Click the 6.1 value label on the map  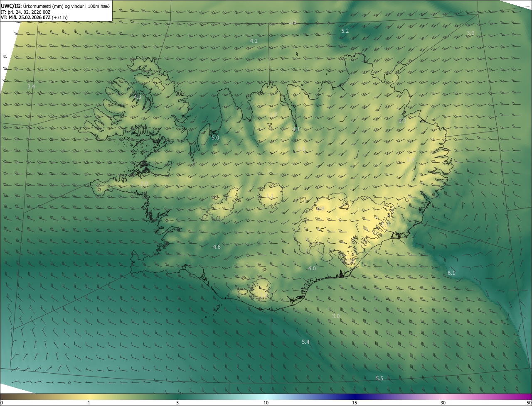click(451, 273)
